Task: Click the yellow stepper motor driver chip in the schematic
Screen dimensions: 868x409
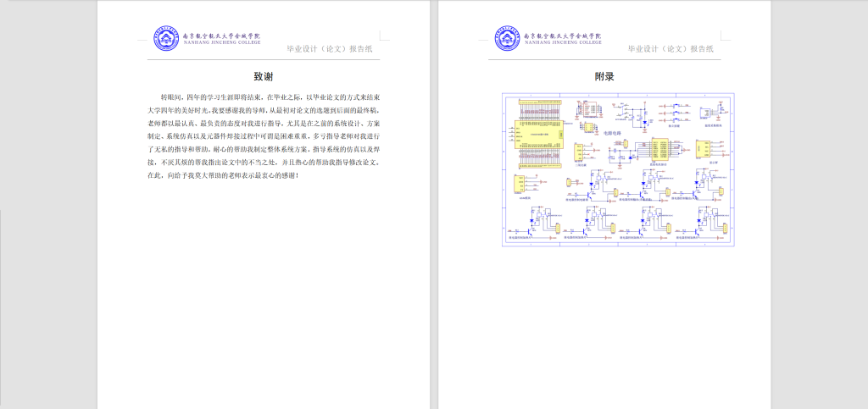Action: (x=660, y=149)
